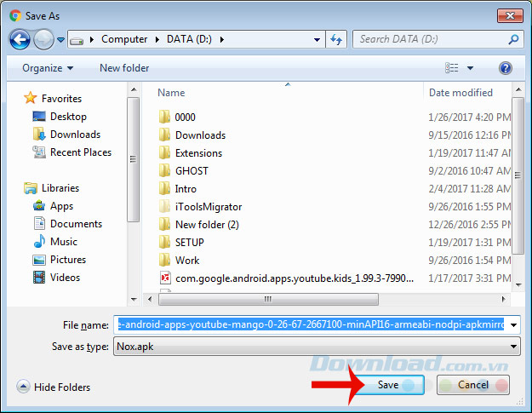Click the Save button
The height and width of the screenshot is (413, 532).
pyautogui.click(x=387, y=385)
